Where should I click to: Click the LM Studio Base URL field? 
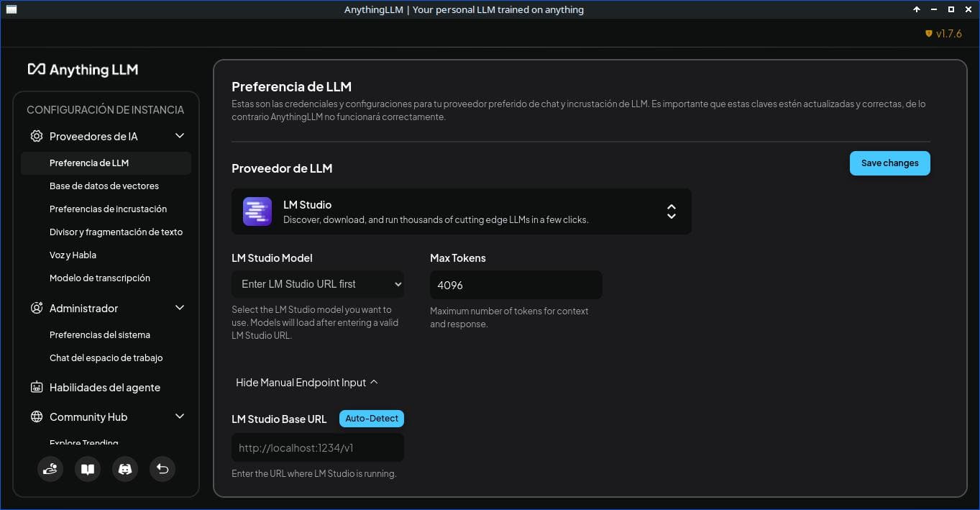point(318,447)
